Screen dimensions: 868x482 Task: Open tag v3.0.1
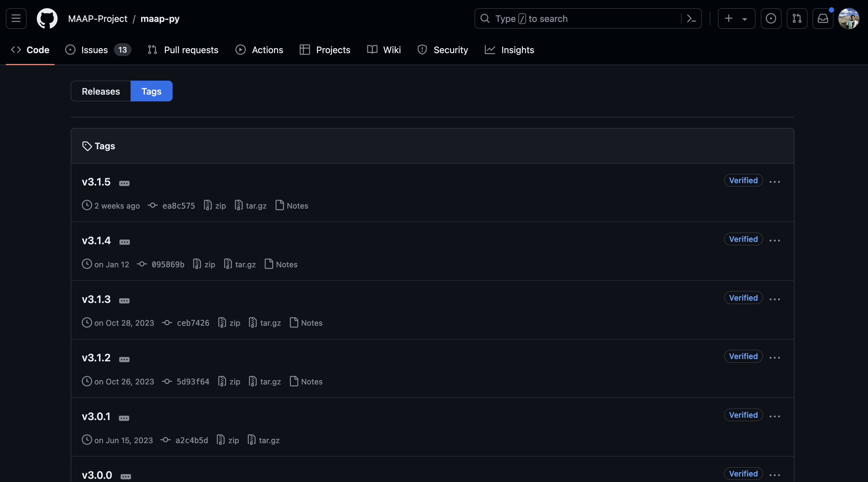[x=96, y=416]
